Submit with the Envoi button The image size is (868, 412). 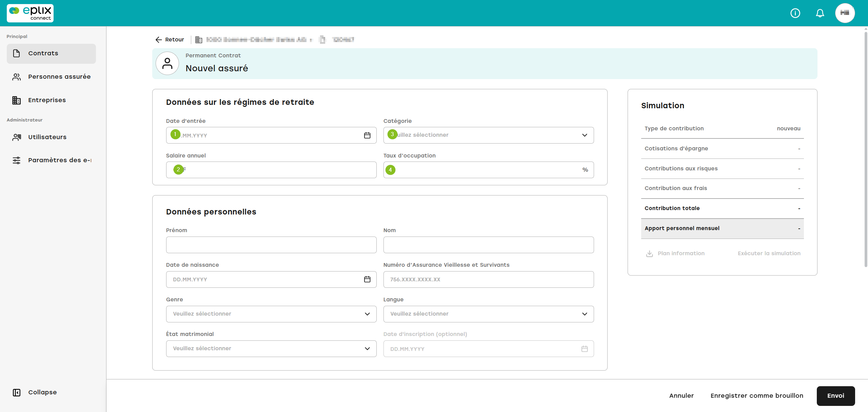click(836, 396)
